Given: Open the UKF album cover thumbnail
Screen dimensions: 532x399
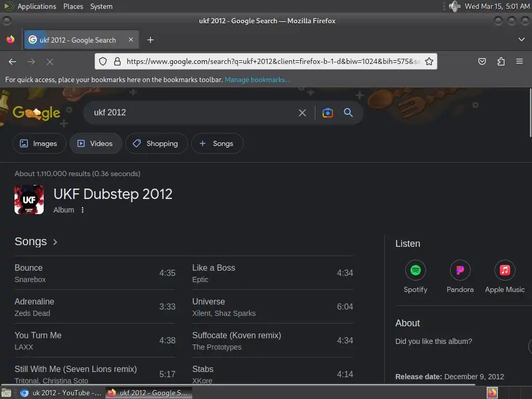Looking at the screenshot, I should pos(29,199).
